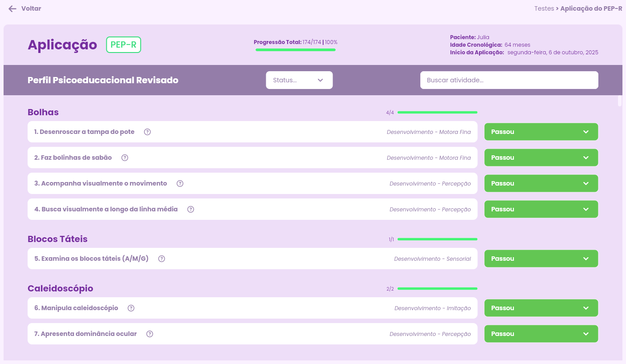
Task: Click help icon for Busca visualmente item
Action: point(191,209)
